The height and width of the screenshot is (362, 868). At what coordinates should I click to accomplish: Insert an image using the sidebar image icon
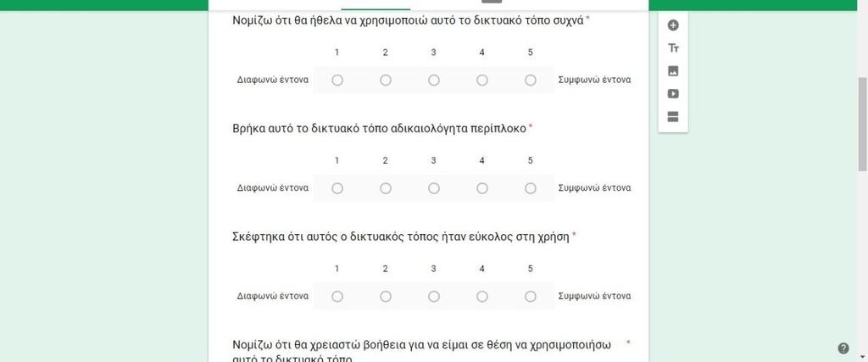pyautogui.click(x=673, y=71)
